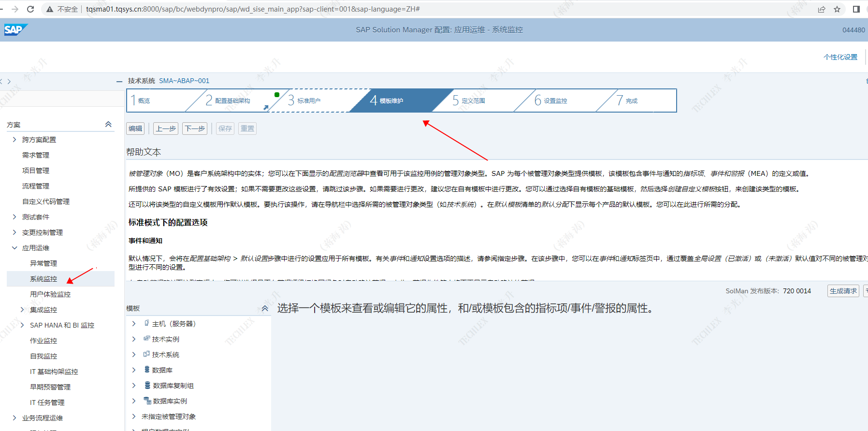Select 系统监控 in navigation

point(43,279)
